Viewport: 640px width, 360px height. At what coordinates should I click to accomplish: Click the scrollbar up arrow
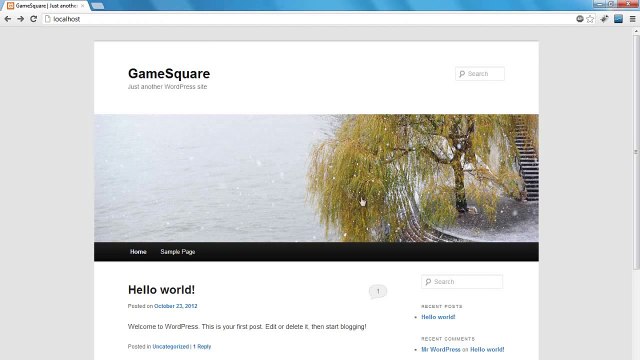click(636, 31)
